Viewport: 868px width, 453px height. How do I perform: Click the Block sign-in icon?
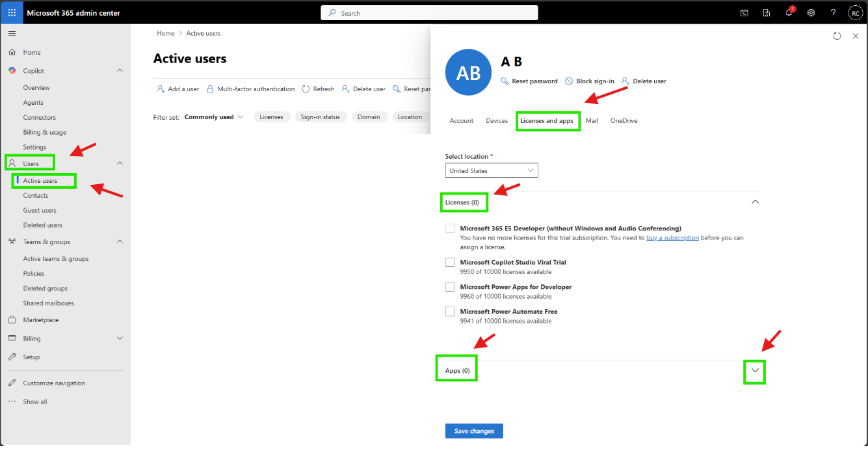click(x=569, y=81)
